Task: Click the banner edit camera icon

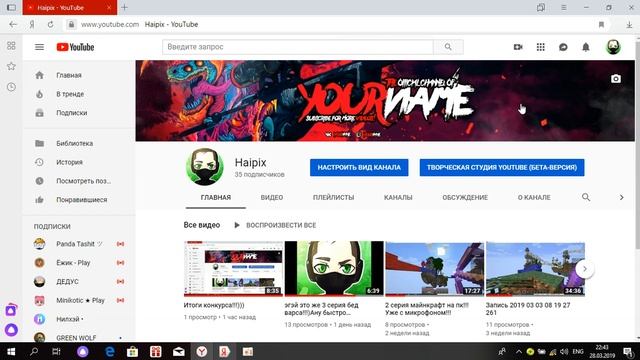Action: point(616,79)
